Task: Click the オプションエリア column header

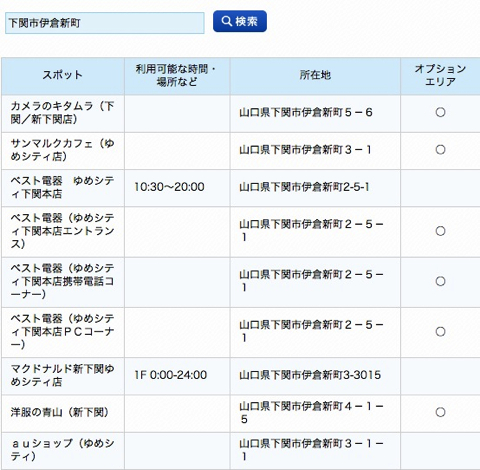Action: click(440, 75)
